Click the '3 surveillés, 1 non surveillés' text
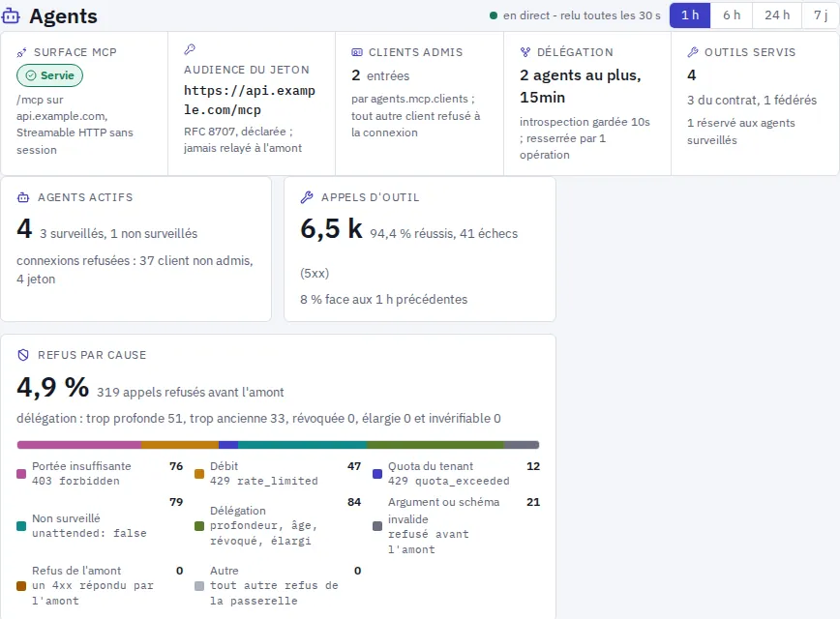Screen dimensions: 840x619 point(118,234)
